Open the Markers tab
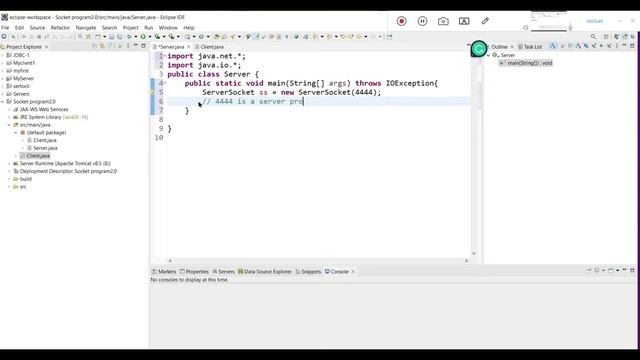 pos(164,271)
